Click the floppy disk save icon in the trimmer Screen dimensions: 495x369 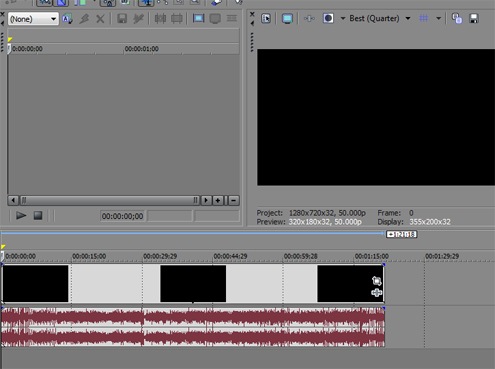tap(122, 18)
